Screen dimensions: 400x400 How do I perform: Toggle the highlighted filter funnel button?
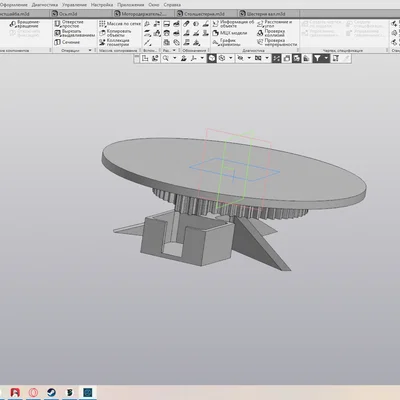tap(317, 58)
